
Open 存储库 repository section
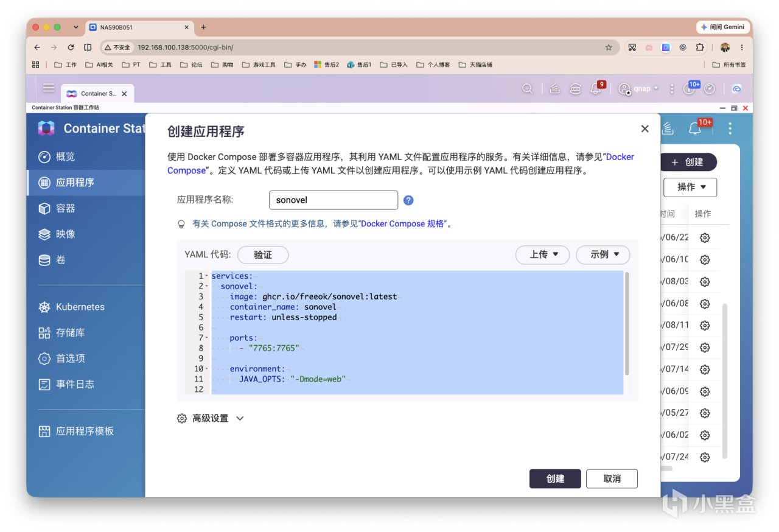coord(61,332)
